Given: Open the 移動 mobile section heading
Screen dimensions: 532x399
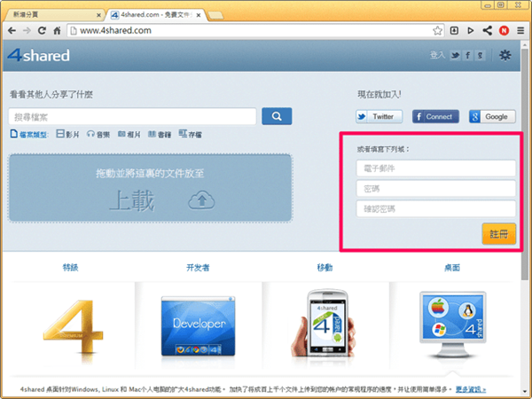Looking at the screenshot, I should [325, 268].
